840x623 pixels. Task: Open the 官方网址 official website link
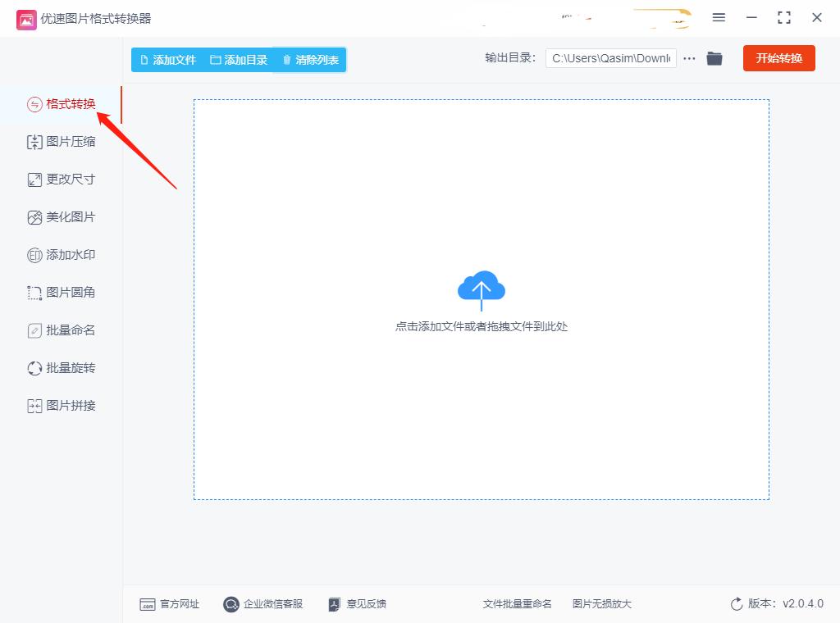pyautogui.click(x=169, y=604)
